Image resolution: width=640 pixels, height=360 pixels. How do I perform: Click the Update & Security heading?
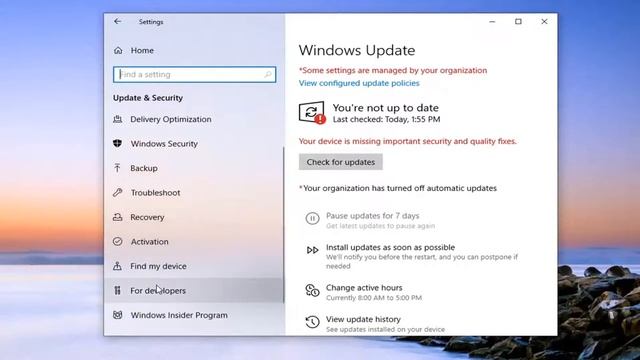point(148,98)
